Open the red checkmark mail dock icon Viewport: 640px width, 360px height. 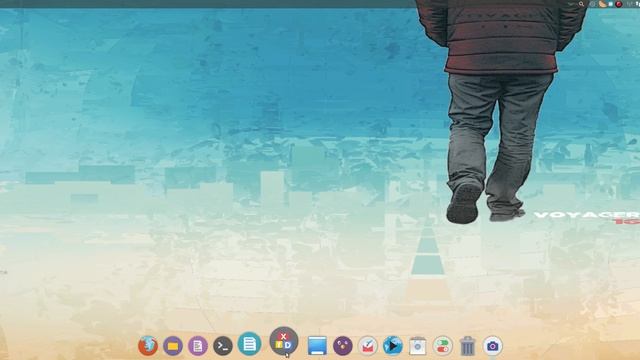coord(368,346)
